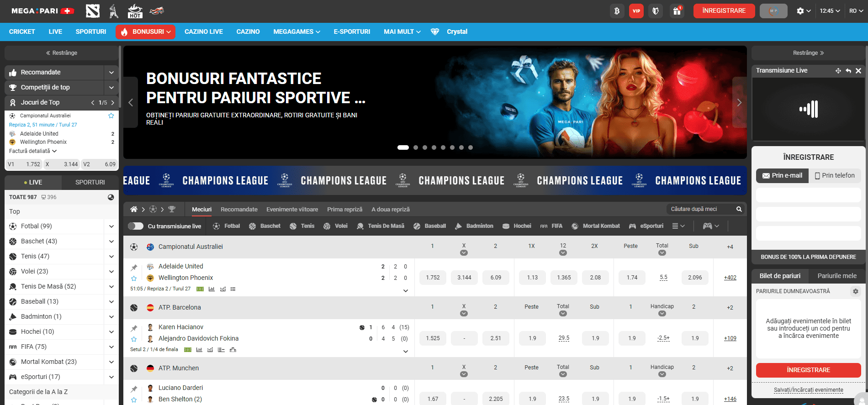Expand Adelaide United match details chevron
Viewport: 868px width, 405px height.
tap(405, 291)
